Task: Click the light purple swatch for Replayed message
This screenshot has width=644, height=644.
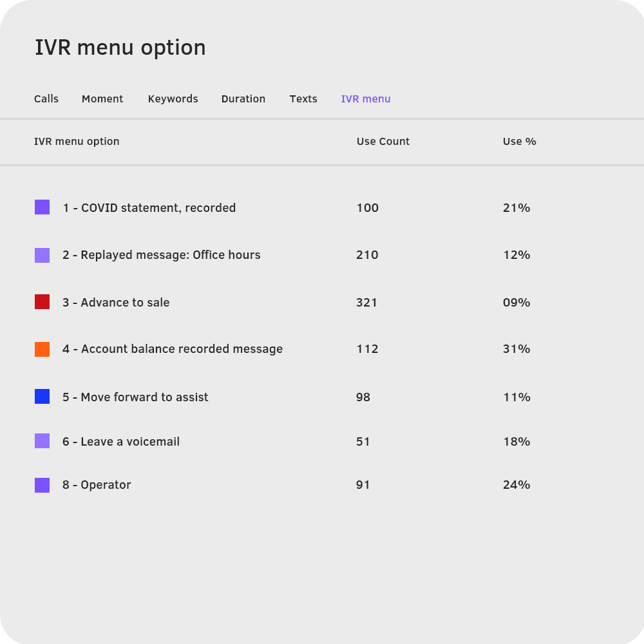Action: click(x=42, y=254)
